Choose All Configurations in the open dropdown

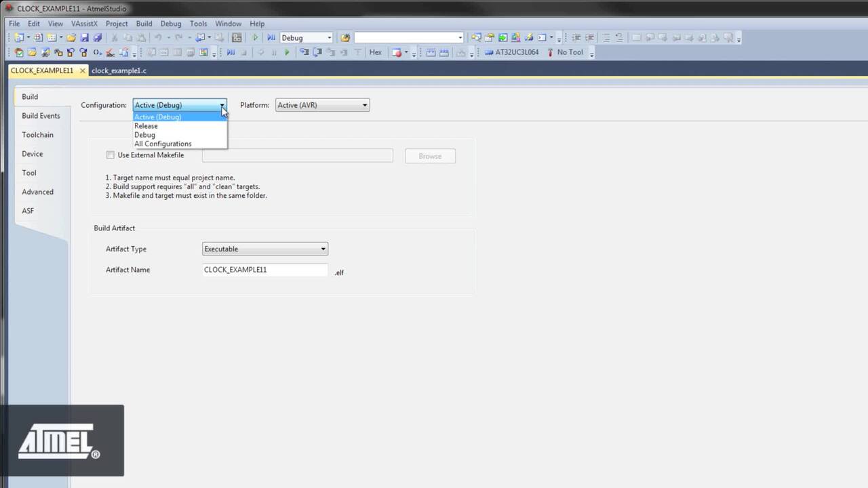[x=163, y=144]
